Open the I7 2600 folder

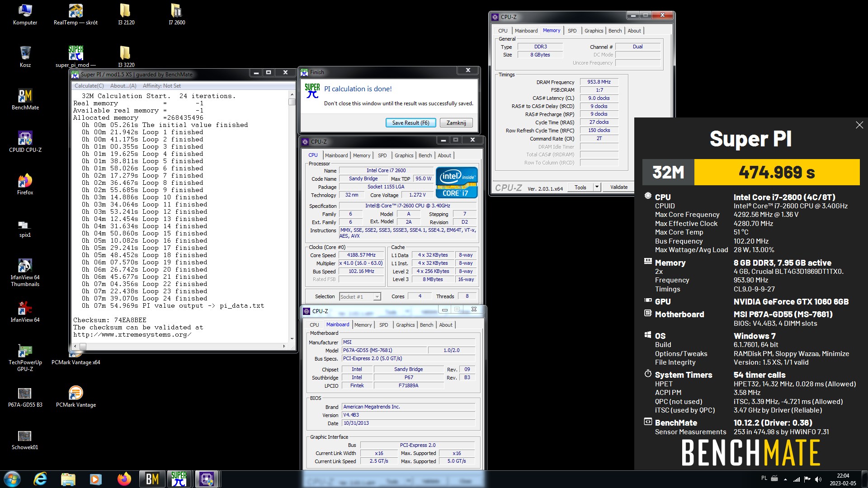point(177,15)
